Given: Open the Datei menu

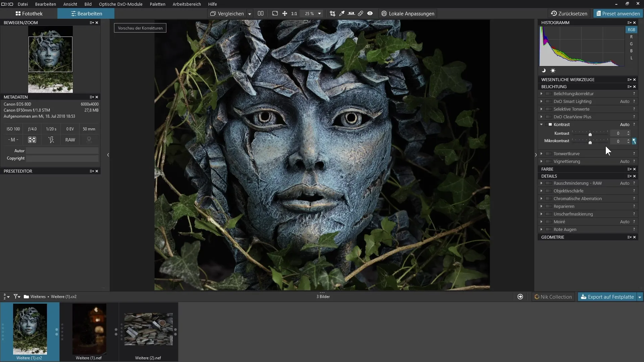Looking at the screenshot, I should tap(23, 4).
